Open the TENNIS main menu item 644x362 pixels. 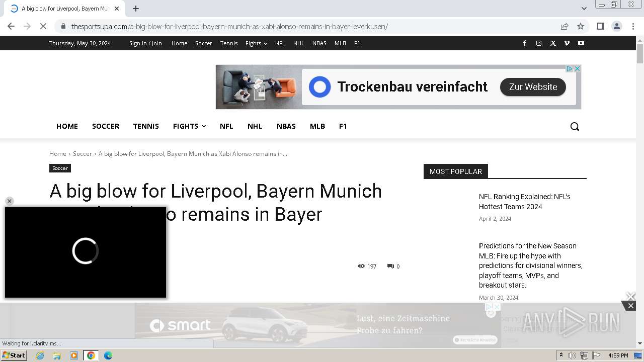146,126
